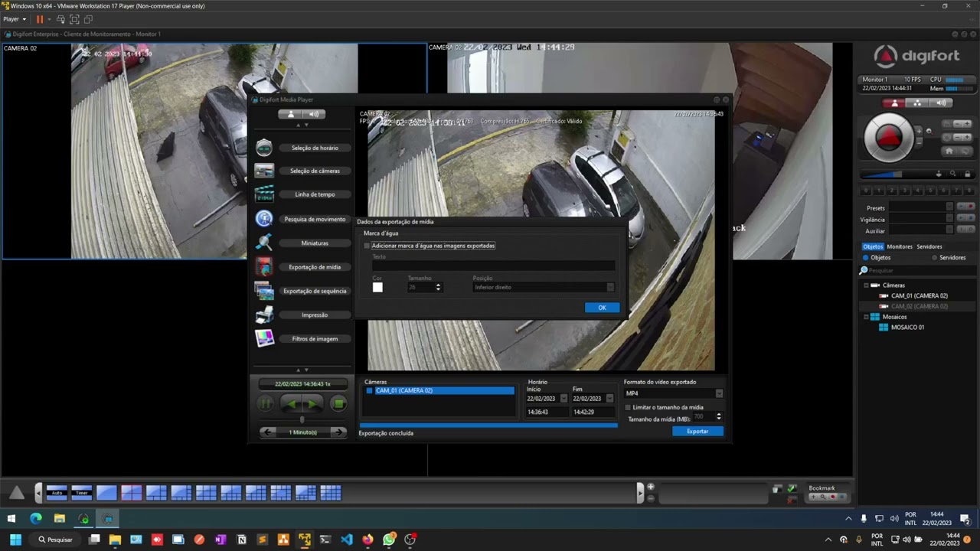The image size is (980, 551).
Task: Open Exportação de sequência icon
Action: pyautogui.click(x=264, y=291)
